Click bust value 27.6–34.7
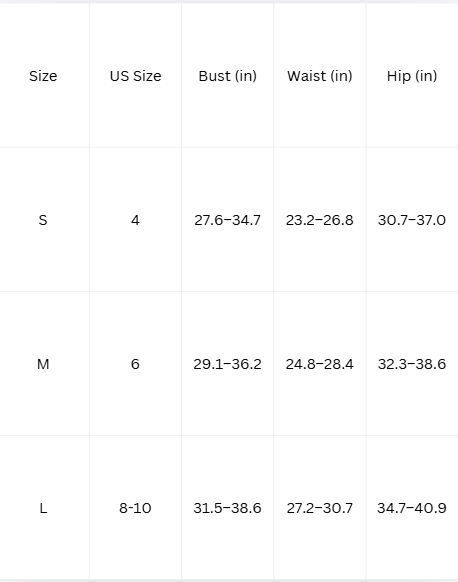This screenshot has width=458, height=582. (x=228, y=220)
